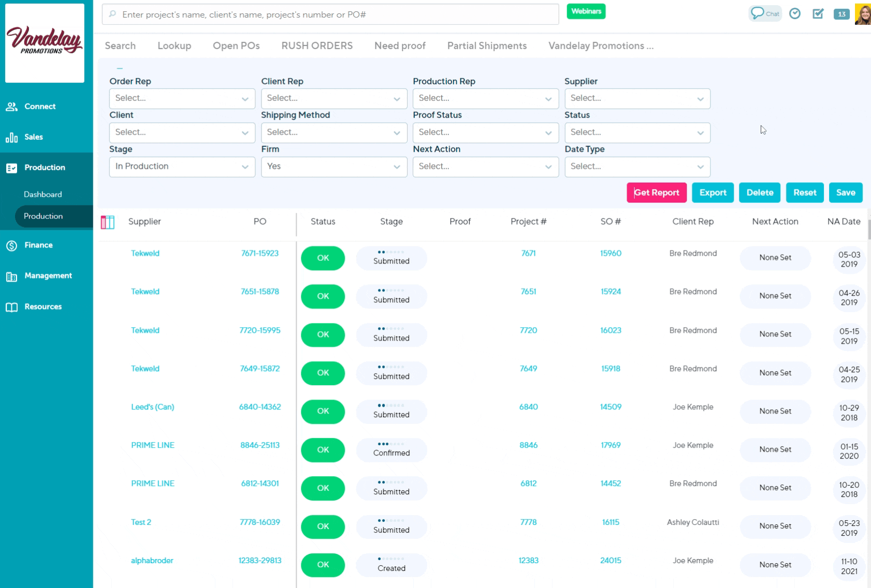Viewport: 871px width, 588px height.
Task: Open the Connect sidebar section
Action: click(x=40, y=107)
